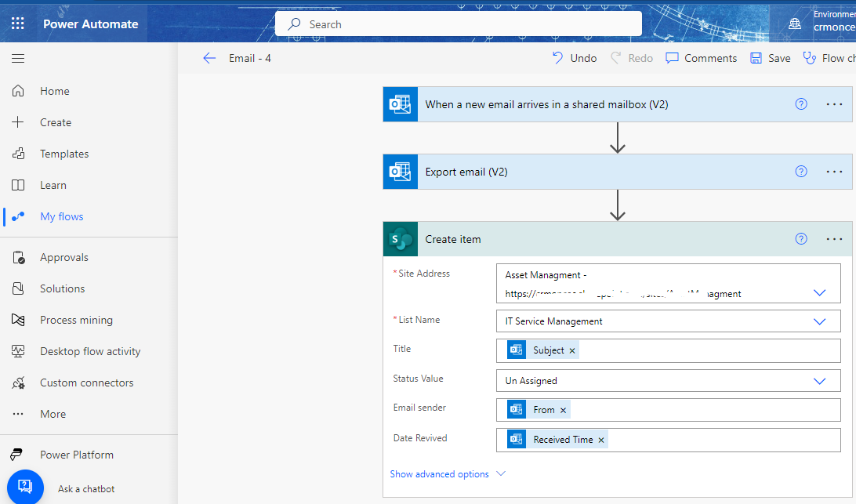Click inside the Email sender field

(x=668, y=410)
